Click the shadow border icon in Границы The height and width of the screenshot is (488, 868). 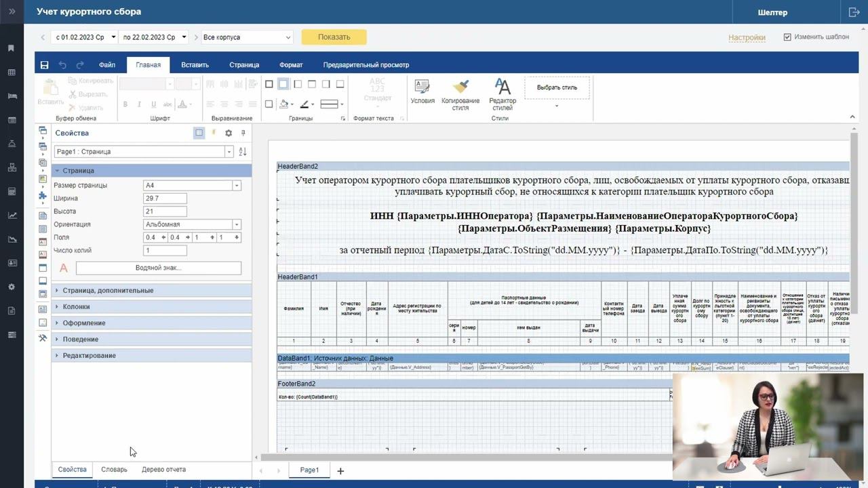269,104
